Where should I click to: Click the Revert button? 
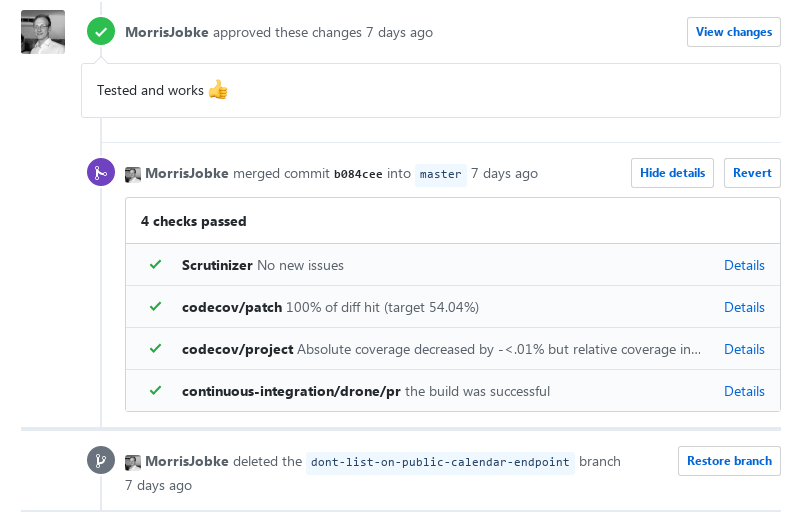(x=752, y=173)
